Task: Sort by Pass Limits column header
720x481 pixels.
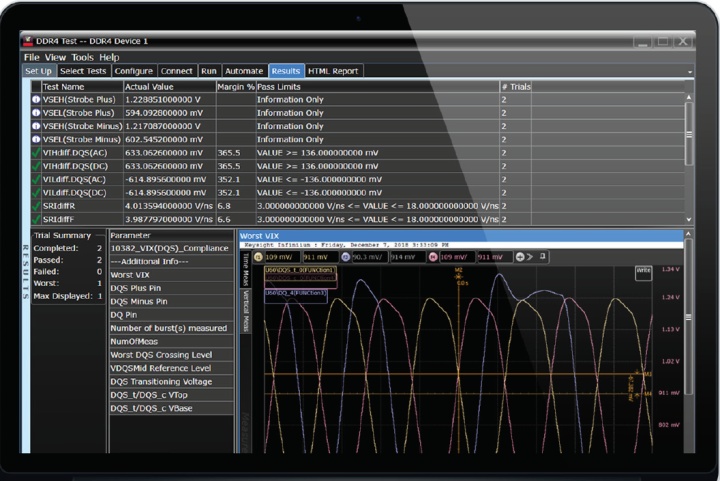Action: coord(377,86)
